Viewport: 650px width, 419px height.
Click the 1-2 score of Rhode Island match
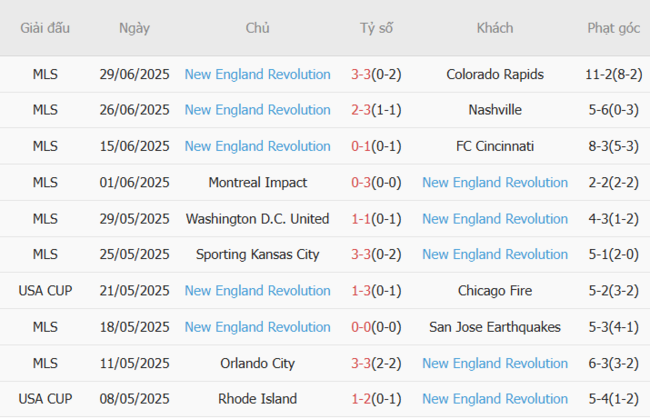(361, 399)
